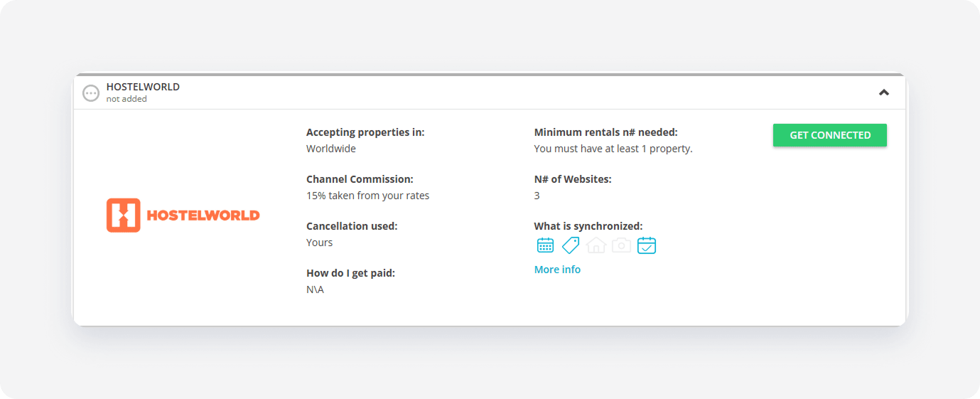
Task: Click the HOSTELWORLD header title
Action: [143, 87]
